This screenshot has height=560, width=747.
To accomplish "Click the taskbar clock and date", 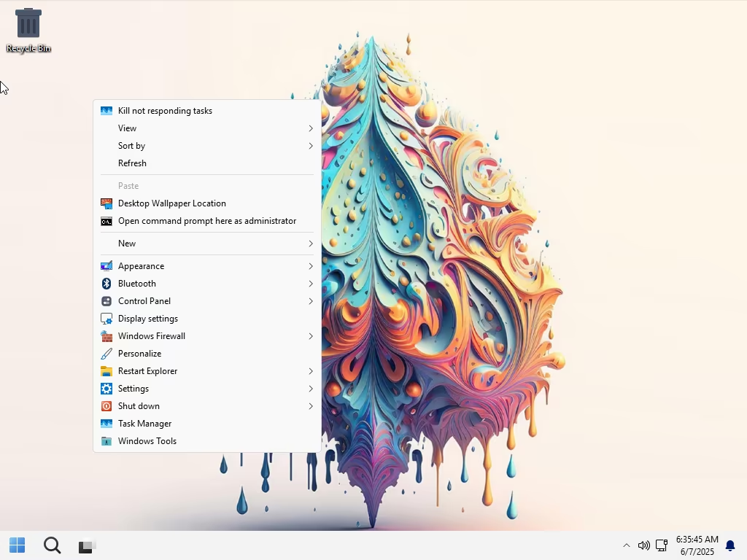I will (x=697, y=545).
